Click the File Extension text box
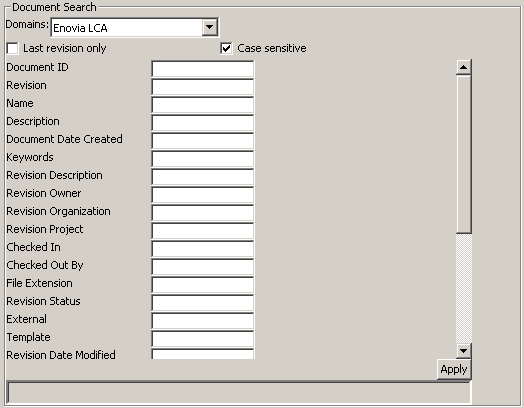Screen dimensions: 524x408 point(203,285)
